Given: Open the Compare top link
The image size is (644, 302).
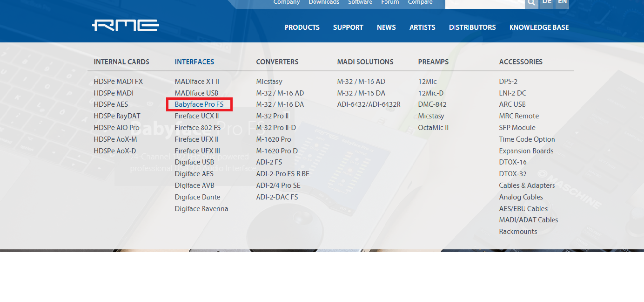Looking at the screenshot, I should pos(420,2).
